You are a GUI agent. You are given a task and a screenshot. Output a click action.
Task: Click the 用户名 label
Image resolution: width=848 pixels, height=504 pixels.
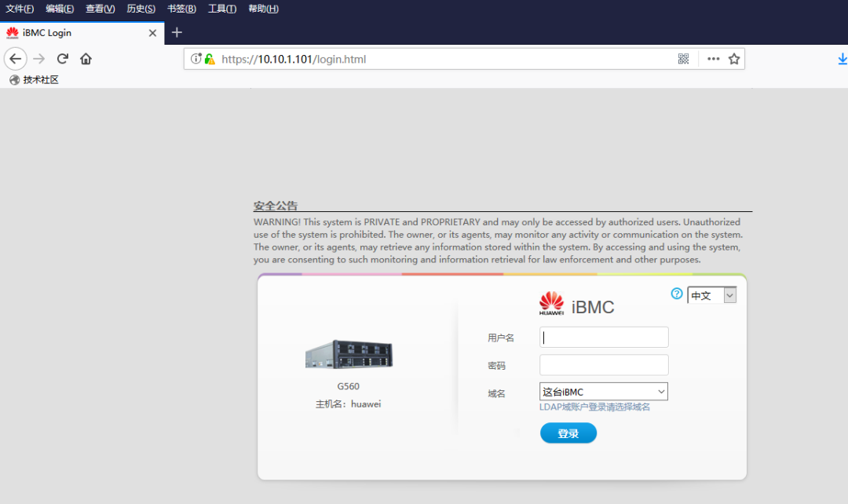(501, 338)
